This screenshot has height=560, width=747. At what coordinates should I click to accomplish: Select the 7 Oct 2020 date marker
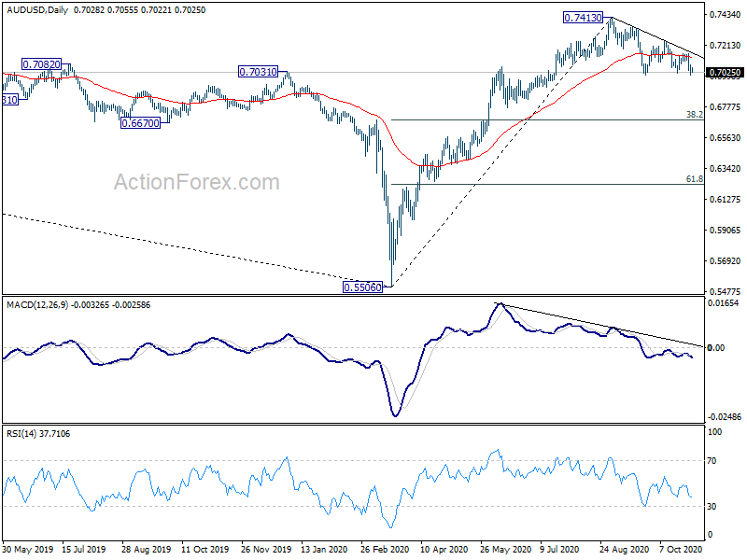[x=682, y=550]
